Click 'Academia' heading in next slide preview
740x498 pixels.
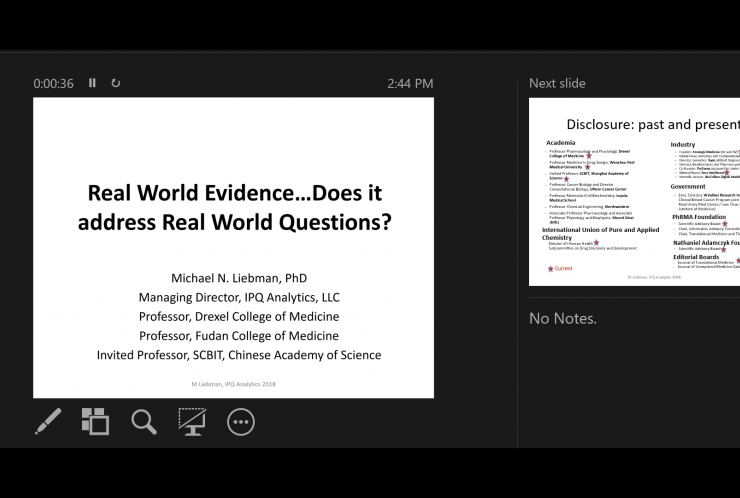tap(561, 143)
